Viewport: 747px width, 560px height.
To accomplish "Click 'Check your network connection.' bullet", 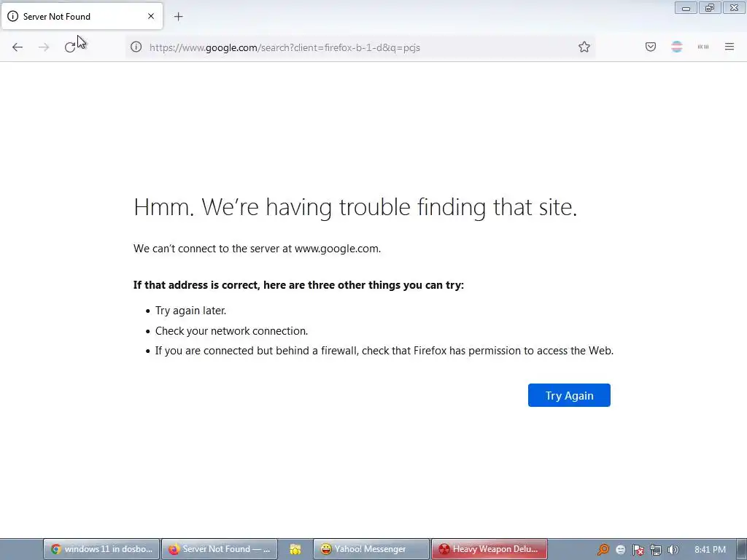I will 231,331.
